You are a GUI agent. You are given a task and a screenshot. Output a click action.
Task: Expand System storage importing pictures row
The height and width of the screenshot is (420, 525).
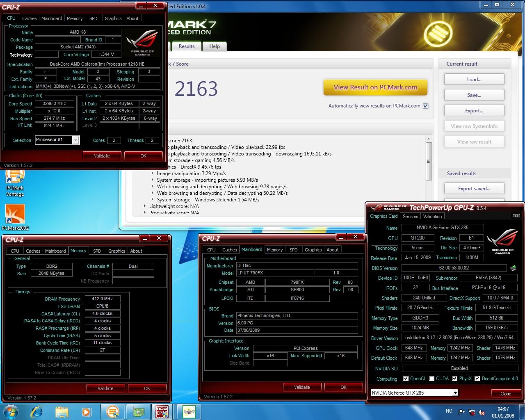tap(153, 180)
